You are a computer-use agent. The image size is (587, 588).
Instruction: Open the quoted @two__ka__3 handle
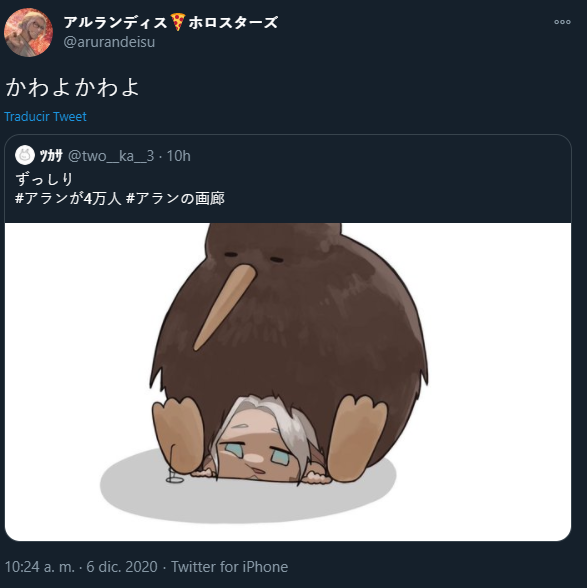pyautogui.click(x=111, y=156)
